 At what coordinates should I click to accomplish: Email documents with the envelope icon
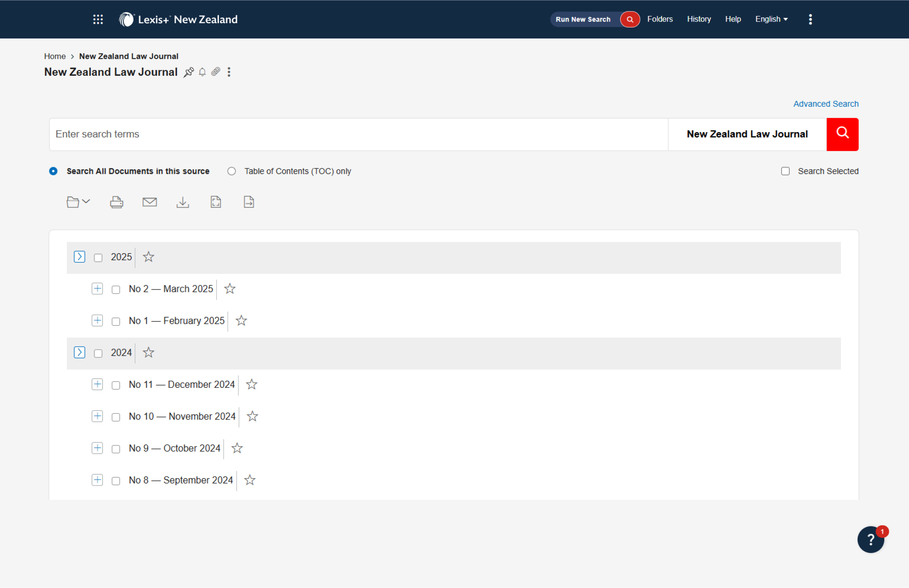click(x=150, y=202)
